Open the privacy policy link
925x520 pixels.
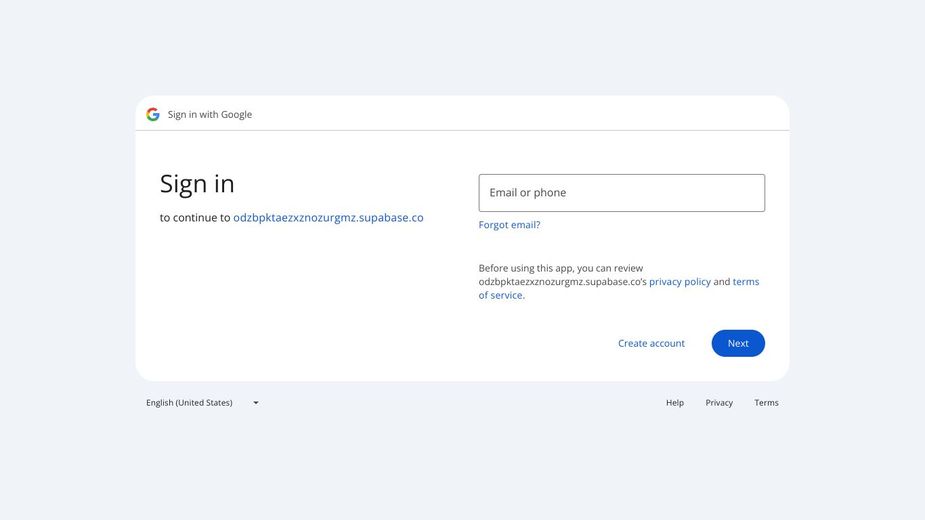click(680, 282)
